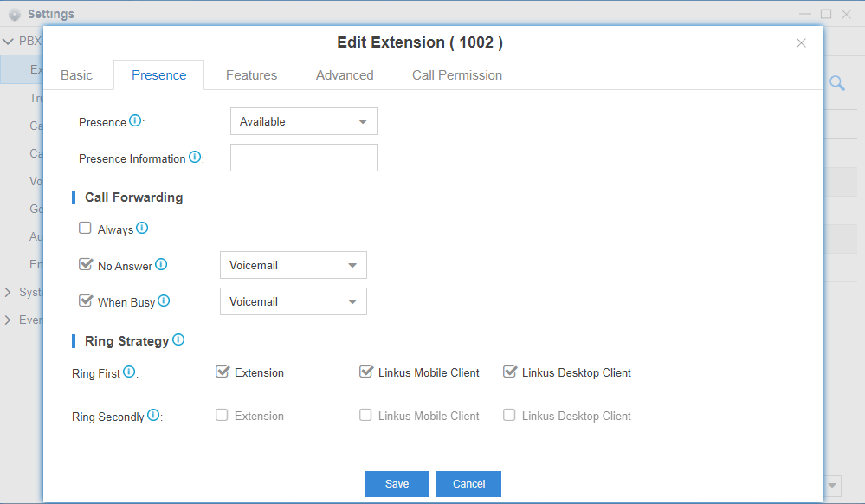
Task: Uncheck Linkus Mobile Client in Ring First
Action: (x=365, y=372)
